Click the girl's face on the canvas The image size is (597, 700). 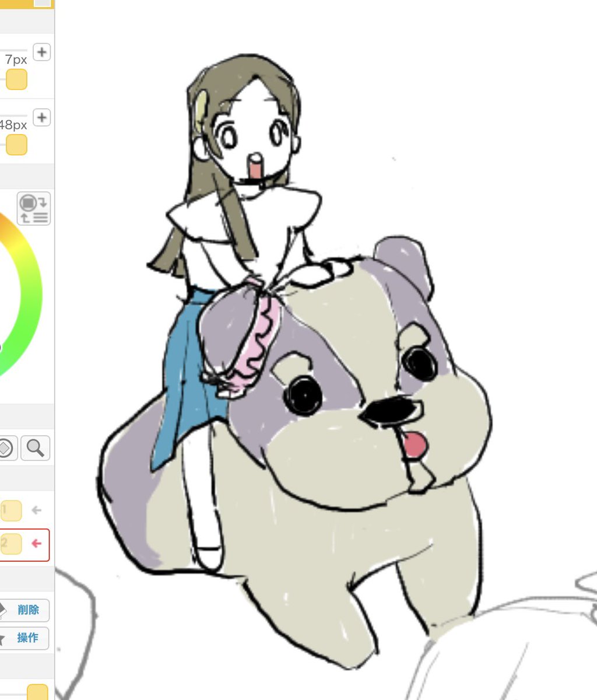(x=254, y=138)
